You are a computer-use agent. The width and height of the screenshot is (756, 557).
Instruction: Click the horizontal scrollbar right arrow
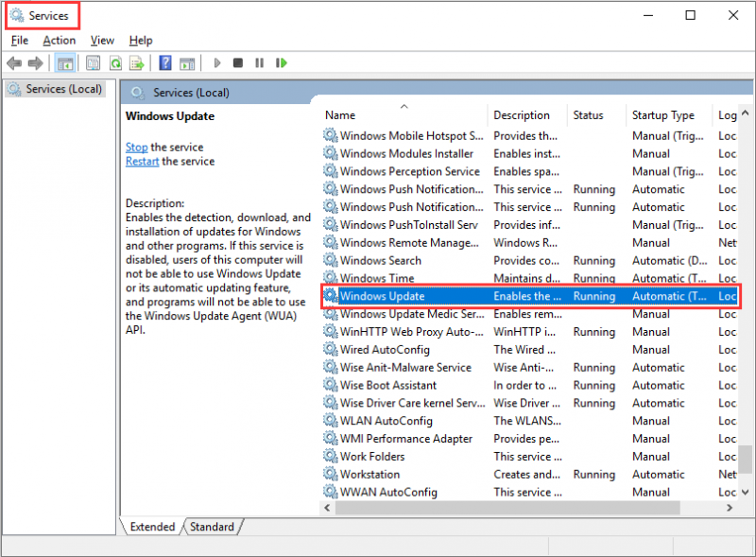pos(730,508)
